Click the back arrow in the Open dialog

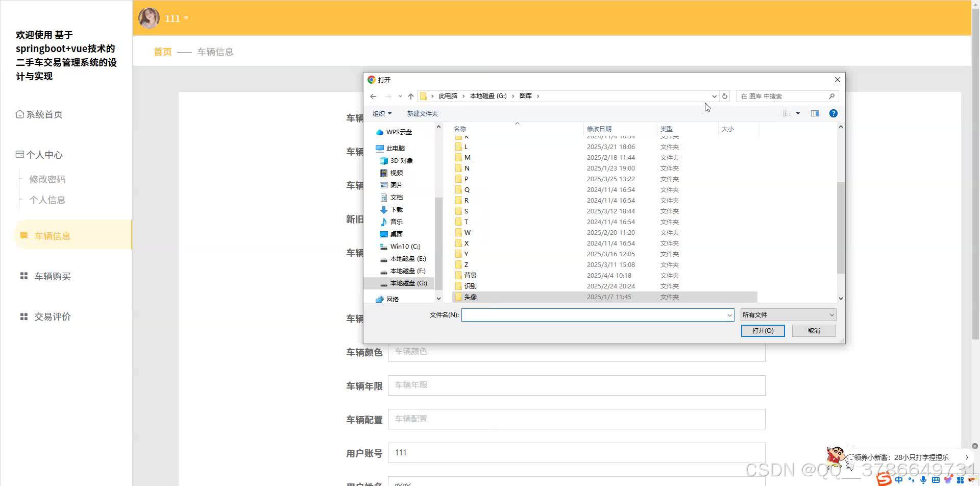pos(373,96)
